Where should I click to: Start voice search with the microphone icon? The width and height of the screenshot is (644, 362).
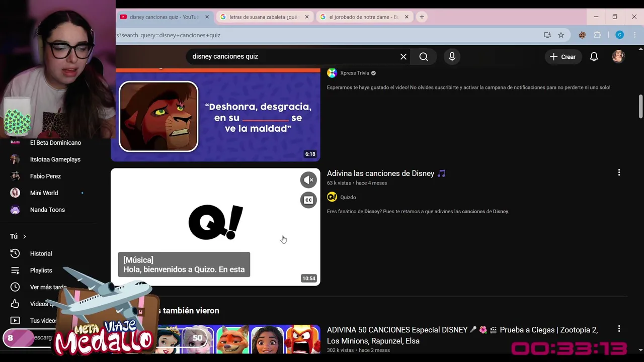point(452,57)
